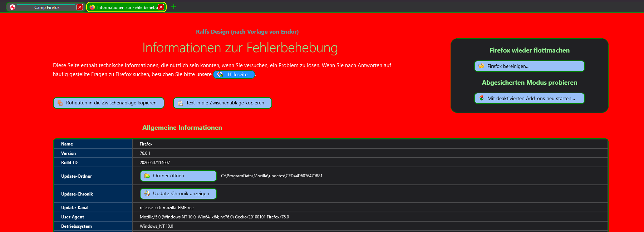Select the update folder path text
Screen dimensions: 644x232
point(272,176)
